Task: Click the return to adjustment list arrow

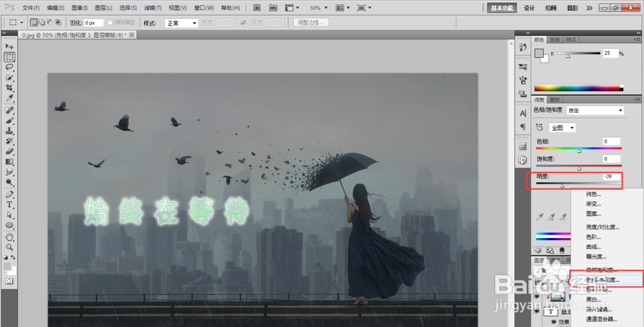Action: [538, 250]
